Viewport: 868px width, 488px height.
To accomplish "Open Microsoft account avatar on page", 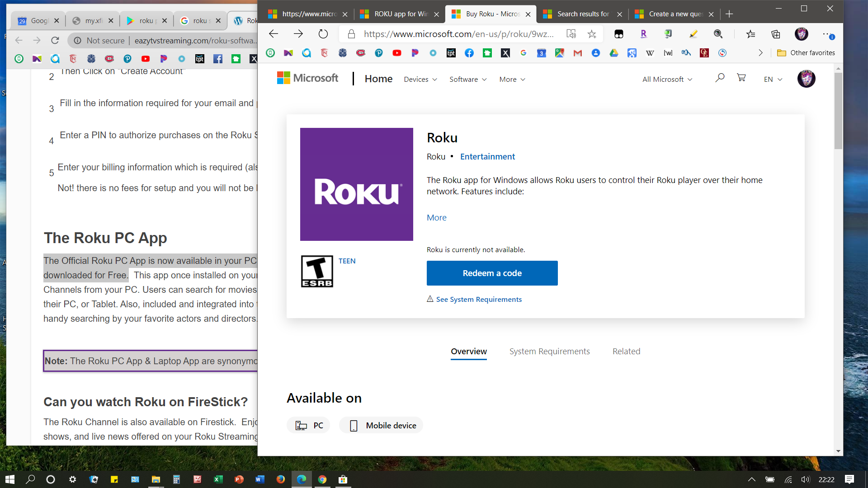I will point(806,79).
